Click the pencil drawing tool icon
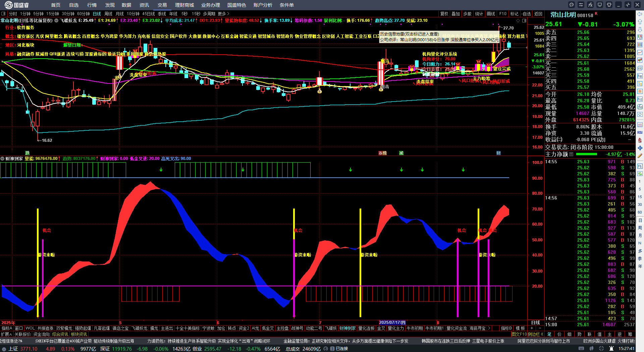 click(640, 156)
